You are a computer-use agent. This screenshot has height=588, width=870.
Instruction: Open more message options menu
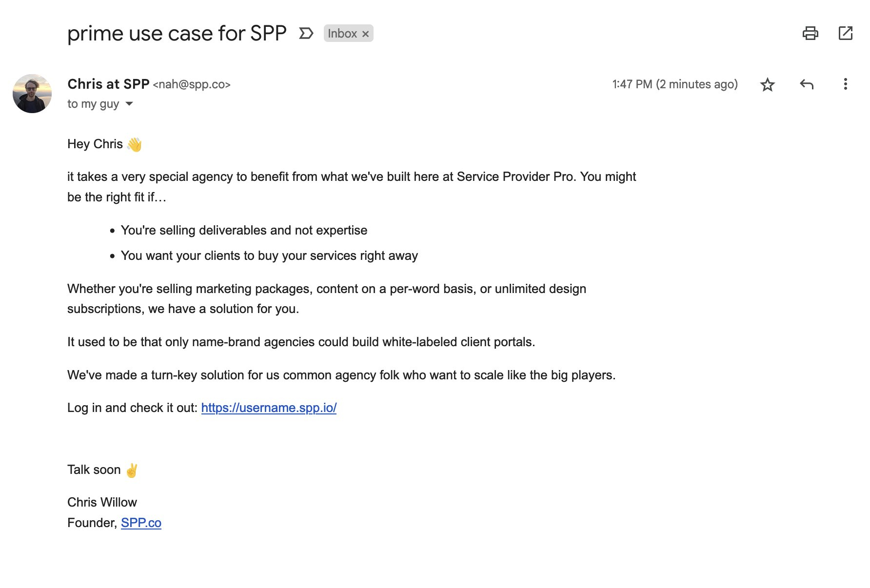[x=846, y=84]
